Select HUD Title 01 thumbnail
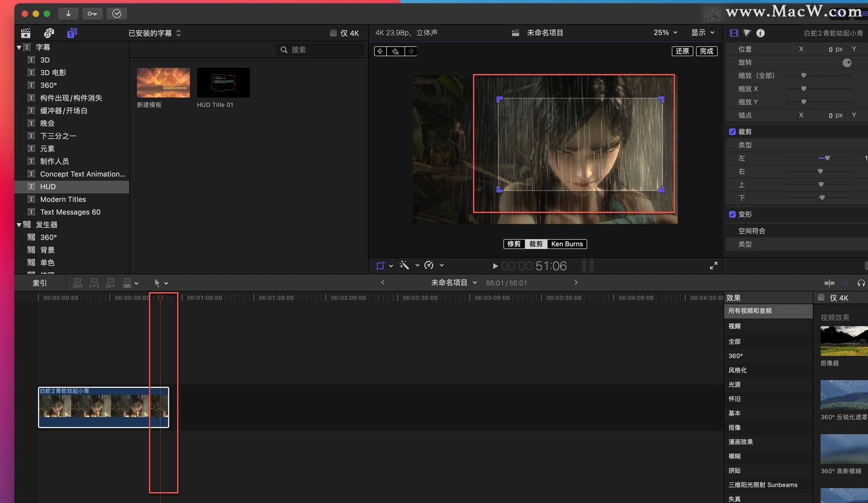 pyautogui.click(x=223, y=83)
